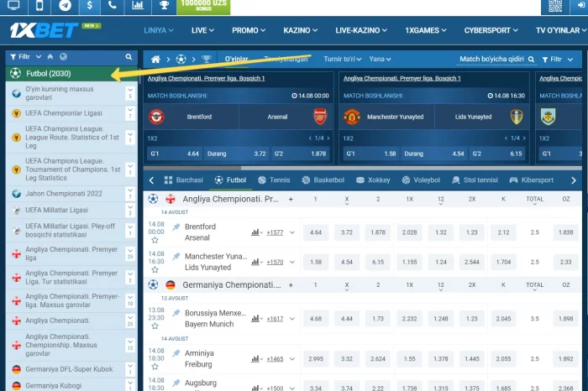
Task: Click the sidebar search magnifier icon
Action: click(x=129, y=57)
